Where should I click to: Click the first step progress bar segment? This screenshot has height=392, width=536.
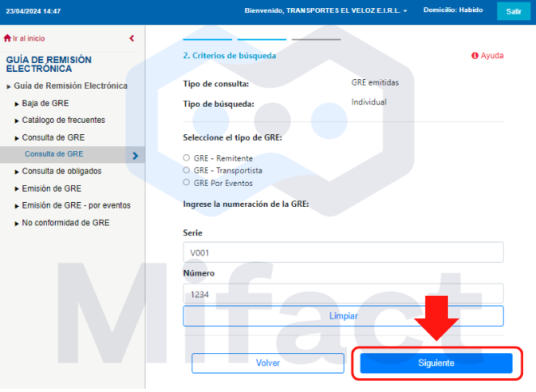tap(208, 40)
